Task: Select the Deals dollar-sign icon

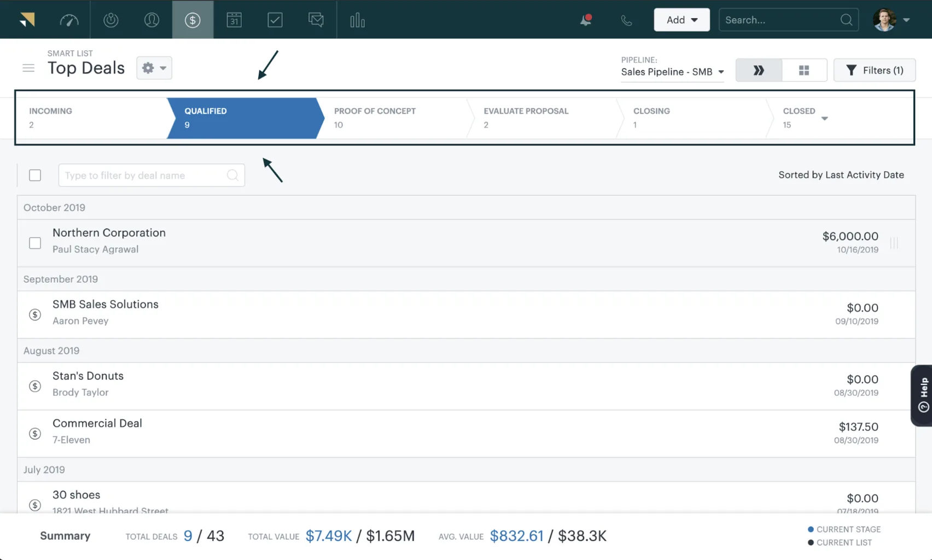Action: point(193,20)
